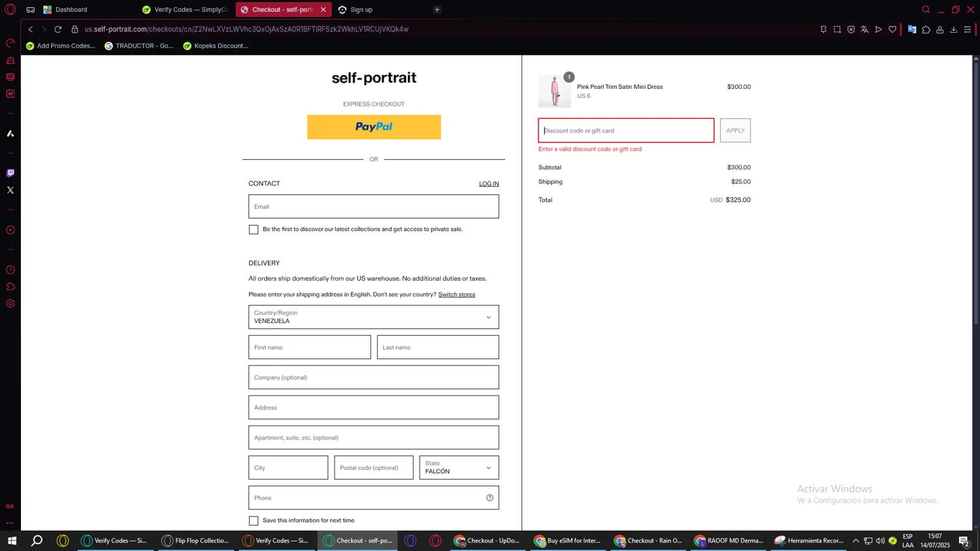Open the State FALCÓN dropdown

(x=459, y=467)
